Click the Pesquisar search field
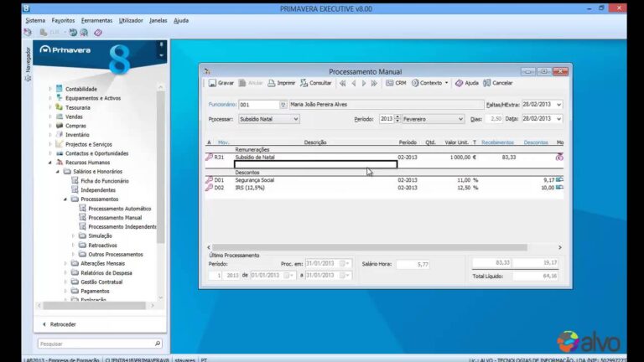 click(x=96, y=344)
